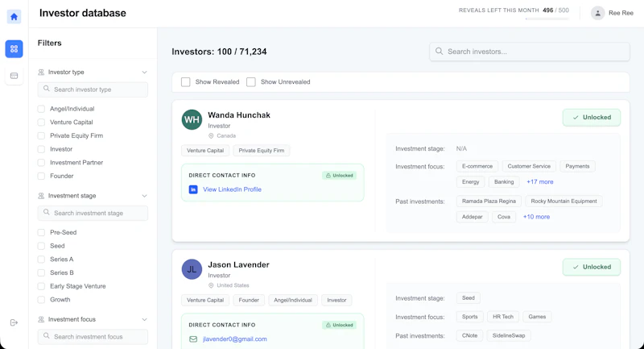Expand +10 more past investments
This screenshot has height=349, width=644.
tap(536, 217)
